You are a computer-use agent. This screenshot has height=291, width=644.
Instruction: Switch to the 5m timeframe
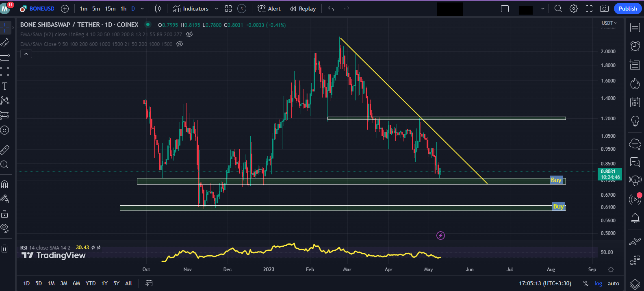point(96,9)
